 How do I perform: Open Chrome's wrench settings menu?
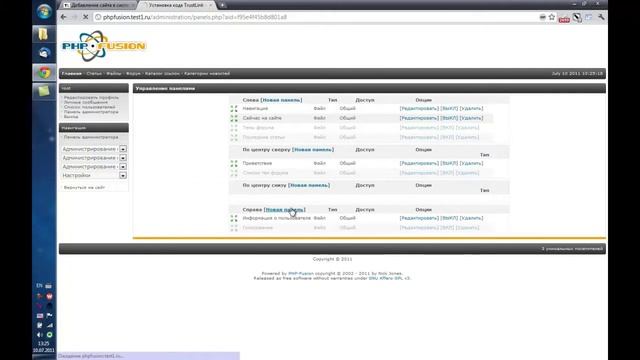coord(601,17)
